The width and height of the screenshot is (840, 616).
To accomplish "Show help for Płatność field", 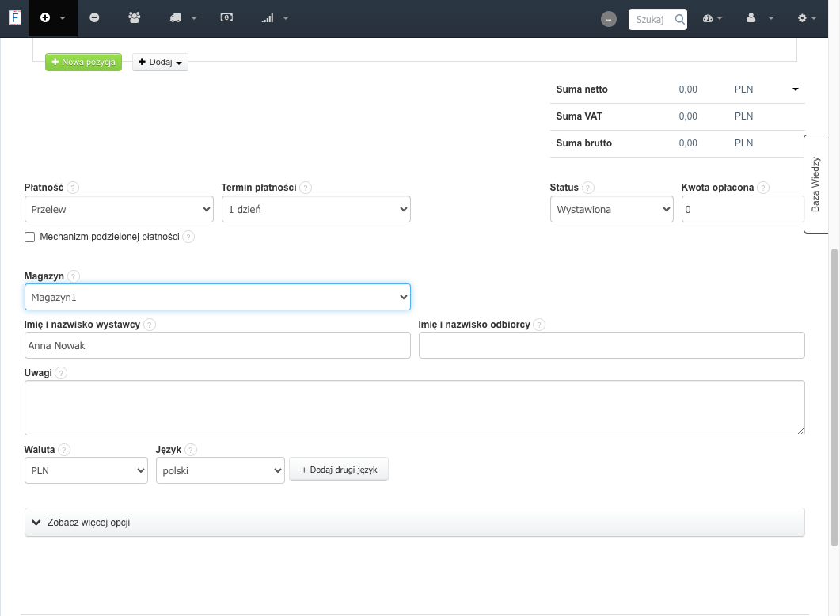I will coord(73,188).
